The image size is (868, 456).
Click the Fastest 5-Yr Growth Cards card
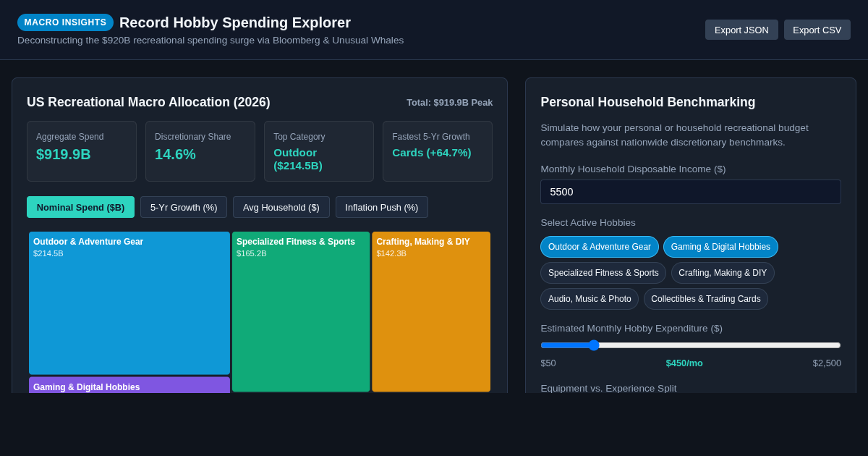[x=438, y=151]
